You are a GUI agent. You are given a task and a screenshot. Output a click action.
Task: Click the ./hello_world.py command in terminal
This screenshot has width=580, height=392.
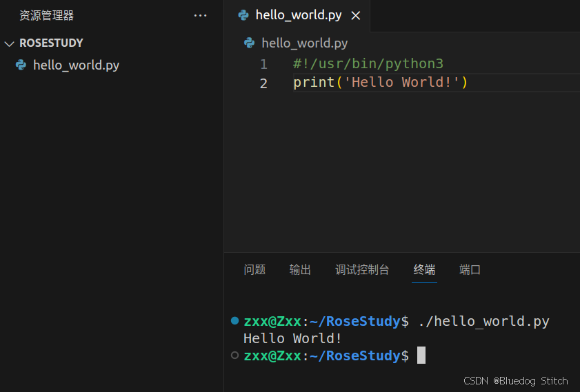(x=484, y=321)
